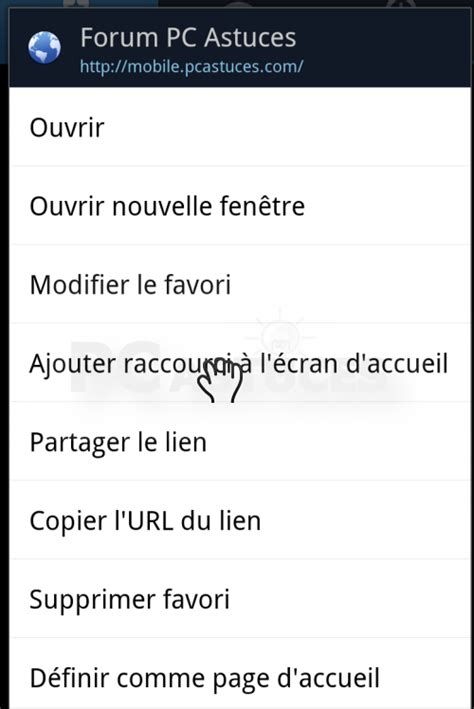Tap the middle tab icon hidden behind dialog
Image resolution: width=474 pixels, height=709 pixels.
pyautogui.click(x=237, y=4)
